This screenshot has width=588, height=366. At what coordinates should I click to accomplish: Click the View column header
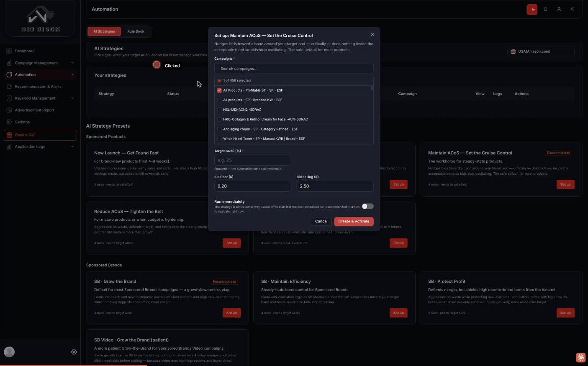click(480, 94)
